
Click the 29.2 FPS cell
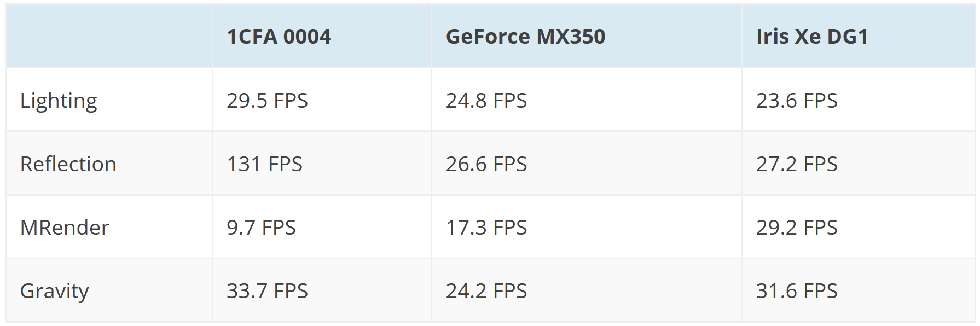(x=797, y=228)
